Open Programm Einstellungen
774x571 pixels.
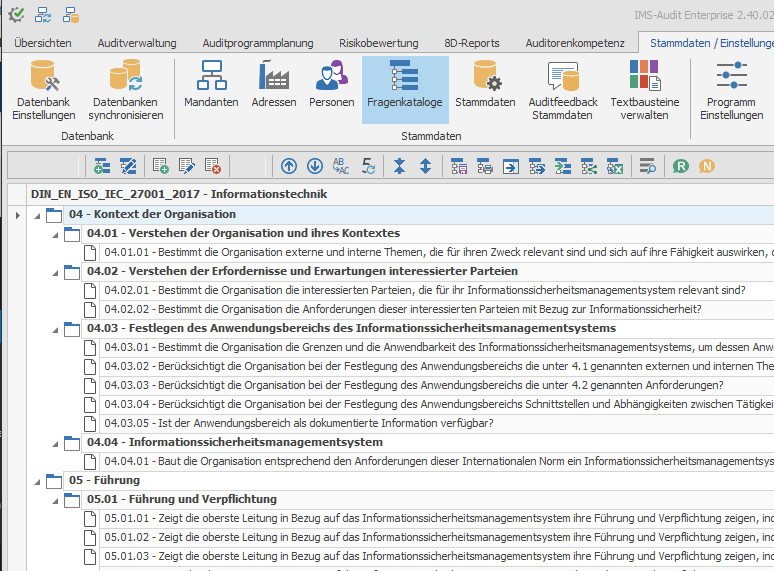732,89
